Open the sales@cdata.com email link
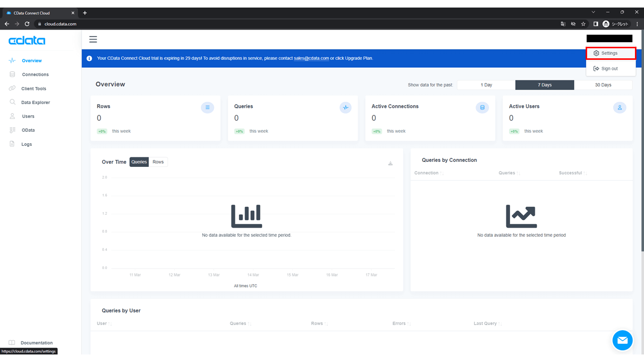Screen dimensions: 644x362 click(311, 58)
